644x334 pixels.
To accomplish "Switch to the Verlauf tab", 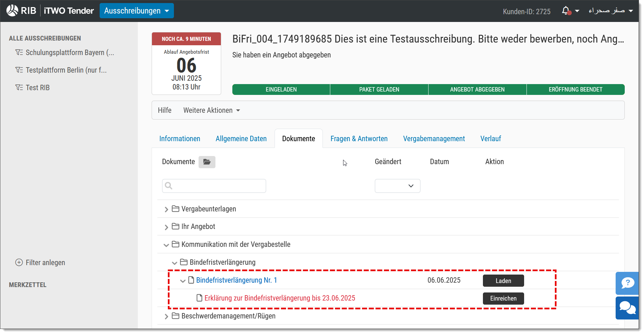I will pos(491,138).
